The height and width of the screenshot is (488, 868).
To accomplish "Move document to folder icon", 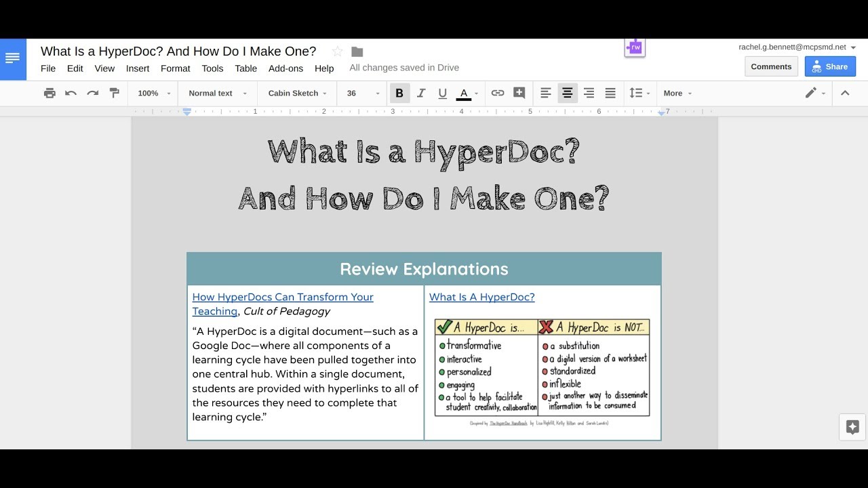I will (x=357, y=52).
